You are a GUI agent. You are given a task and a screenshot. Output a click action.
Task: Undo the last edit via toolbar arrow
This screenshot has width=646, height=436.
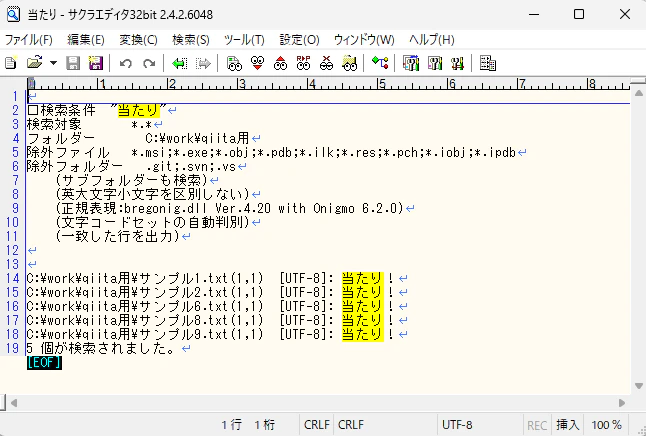point(126,63)
